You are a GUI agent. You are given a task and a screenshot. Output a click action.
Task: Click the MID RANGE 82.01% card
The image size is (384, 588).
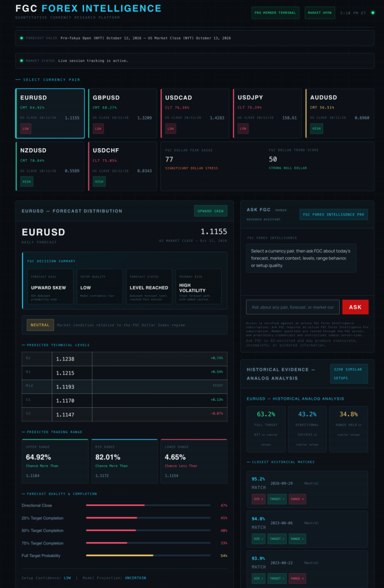[124, 461]
